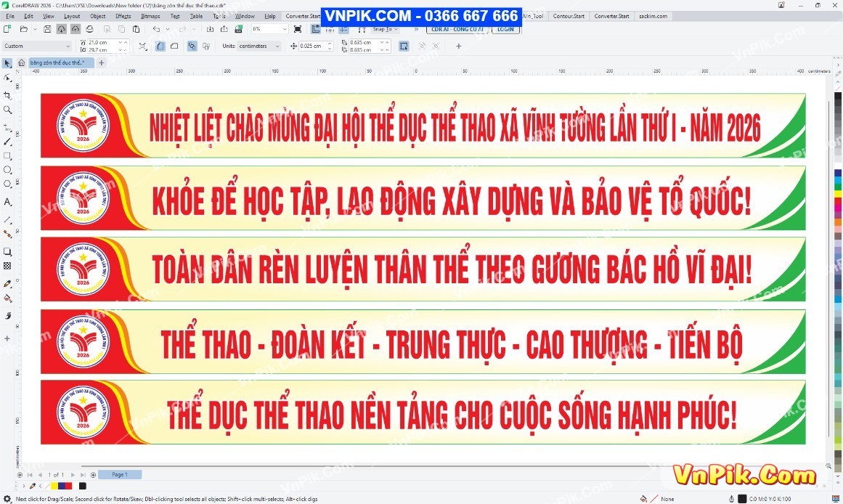This screenshot has width=843, height=504.
Task: Select the red document palette swatch
Action: [x=68, y=487]
